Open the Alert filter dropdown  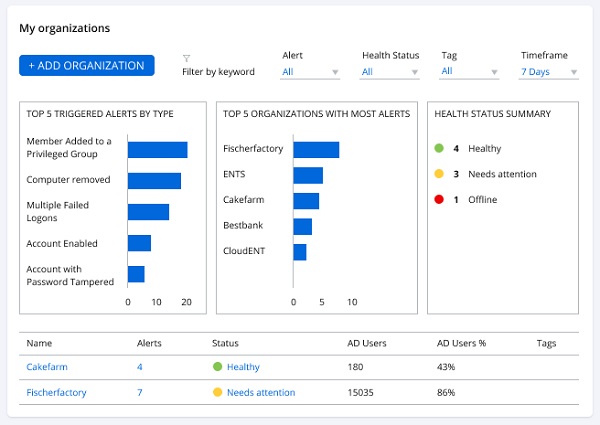tap(311, 72)
